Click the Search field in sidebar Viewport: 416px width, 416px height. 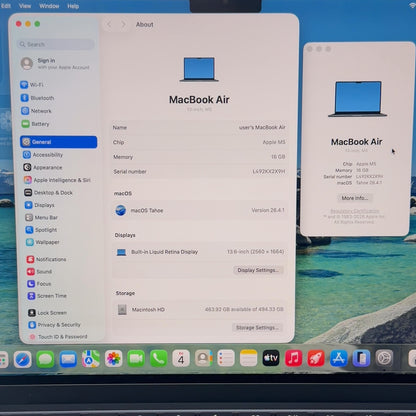pyautogui.click(x=56, y=44)
